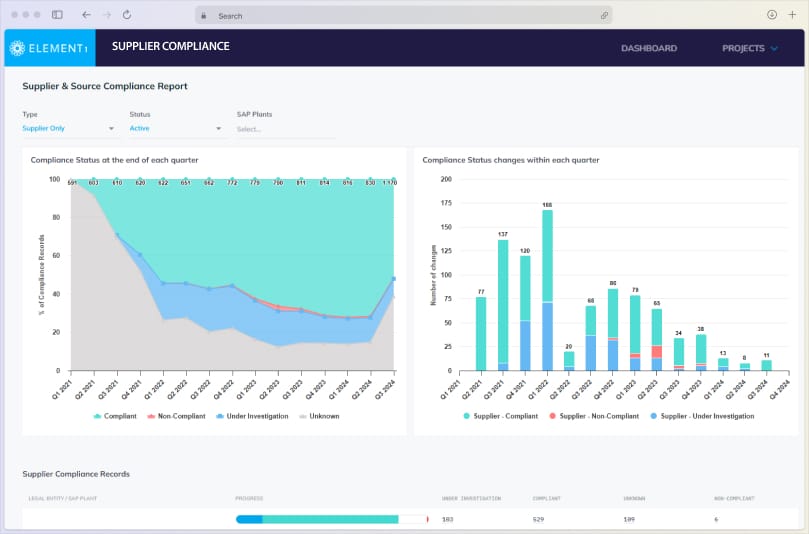Open a new tab with plus icon
The height and width of the screenshot is (534, 809).
(x=792, y=15)
